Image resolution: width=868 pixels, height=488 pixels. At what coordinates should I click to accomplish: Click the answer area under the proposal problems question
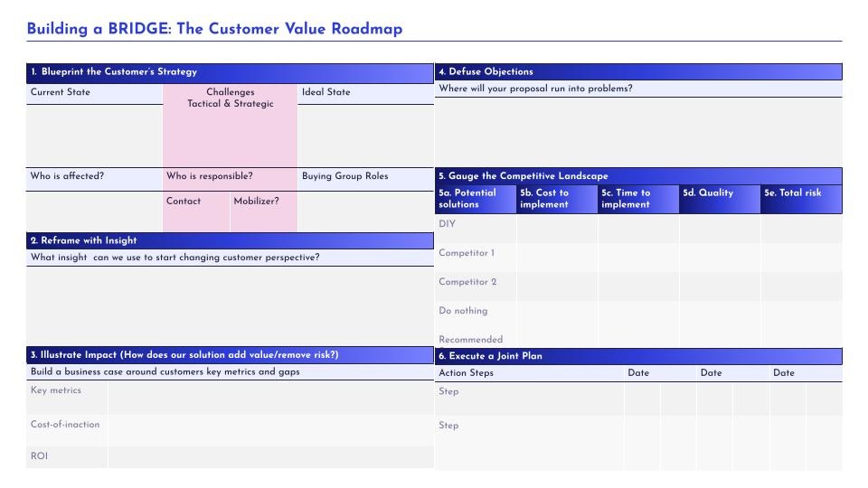coord(638,132)
